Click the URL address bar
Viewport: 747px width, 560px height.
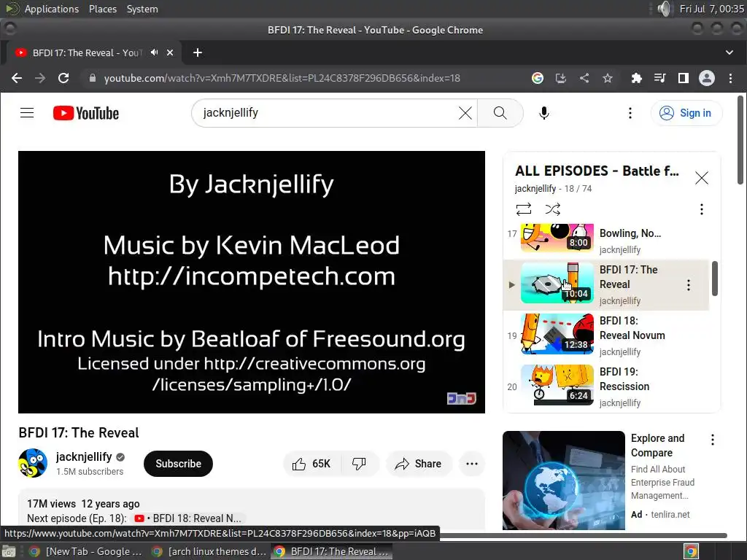pos(282,78)
